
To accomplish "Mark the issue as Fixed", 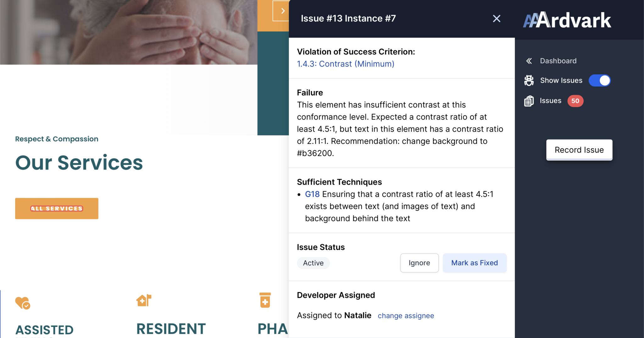I will point(475,263).
